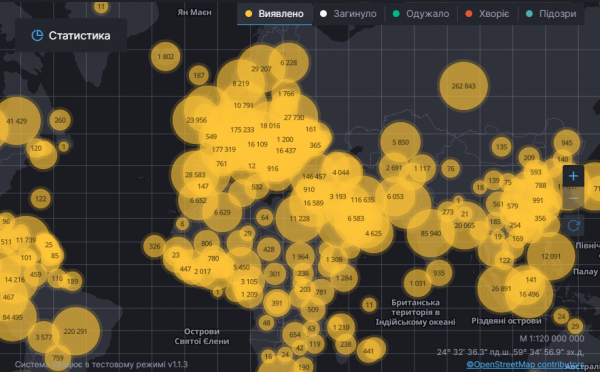Open the Статистика panel

pos(71,36)
